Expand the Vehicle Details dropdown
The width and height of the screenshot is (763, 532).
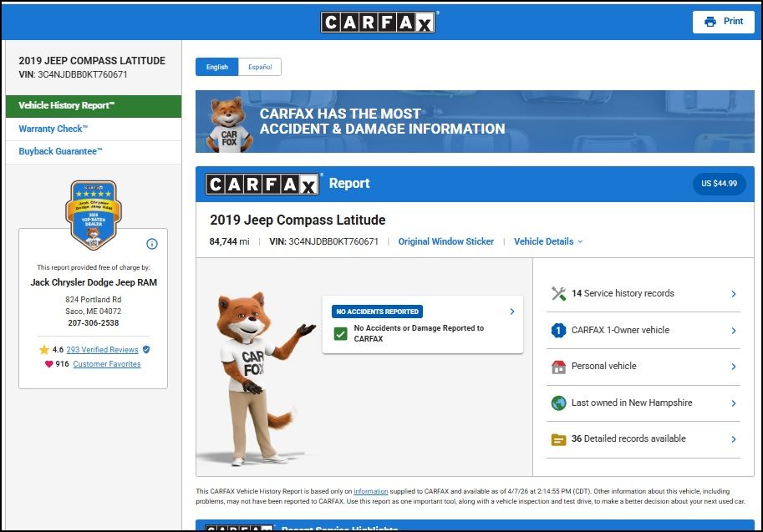click(x=548, y=241)
